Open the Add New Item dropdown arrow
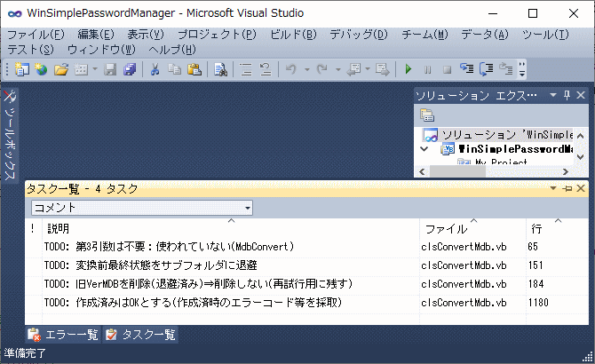Image resolution: width=595 pixels, height=364 pixels. (x=95, y=69)
